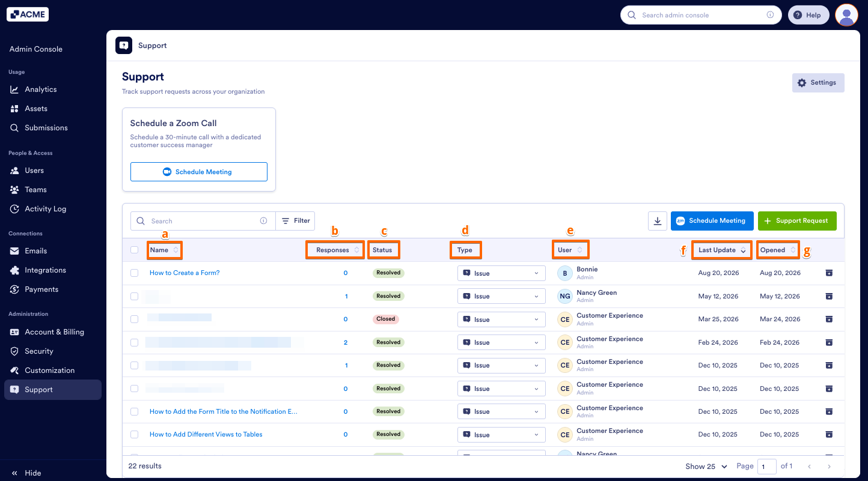This screenshot has height=481, width=868.
Task: Open the Help menu
Action: [808, 15]
